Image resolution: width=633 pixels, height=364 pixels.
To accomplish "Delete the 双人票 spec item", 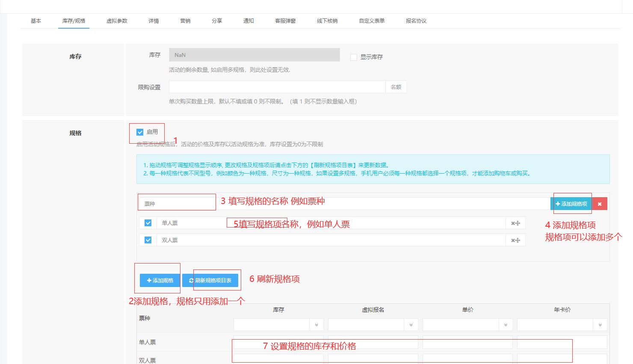I will pos(513,240).
